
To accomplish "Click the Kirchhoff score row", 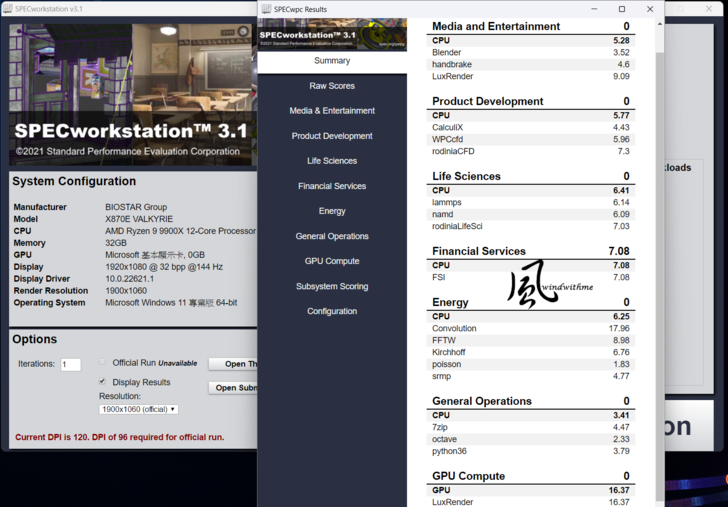I will click(531, 352).
